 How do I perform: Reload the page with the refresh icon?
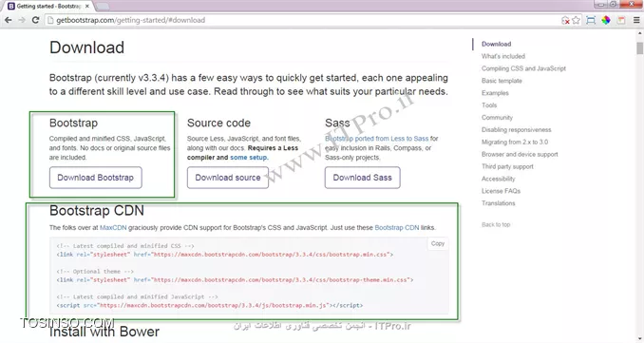35,20
